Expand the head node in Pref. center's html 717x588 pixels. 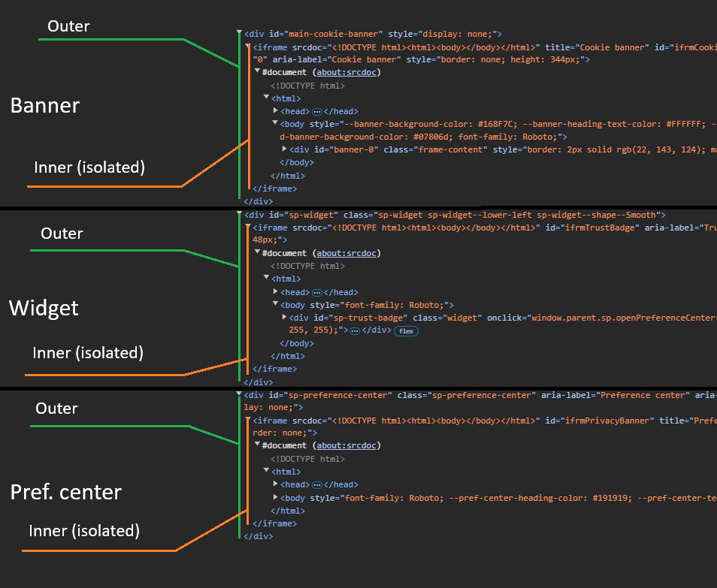[275, 484]
